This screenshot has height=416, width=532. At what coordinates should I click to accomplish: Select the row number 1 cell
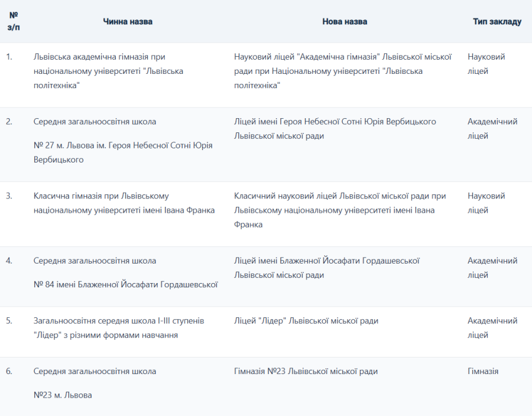9,57
